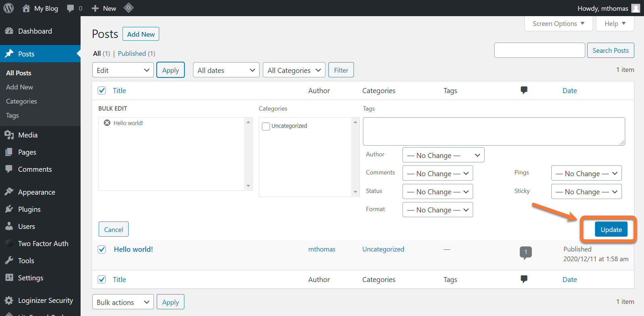Screen dimensions: 644x316
Task: Check the Uncategorized category in bulk edit
Action: [x=266, y=126]
